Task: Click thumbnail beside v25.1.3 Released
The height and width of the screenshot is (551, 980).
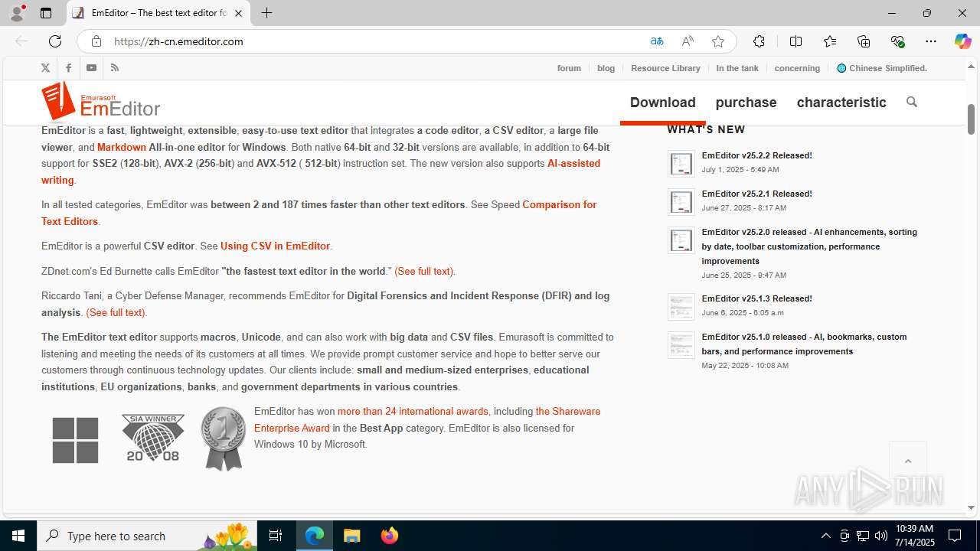Action: tap(681, 307)
